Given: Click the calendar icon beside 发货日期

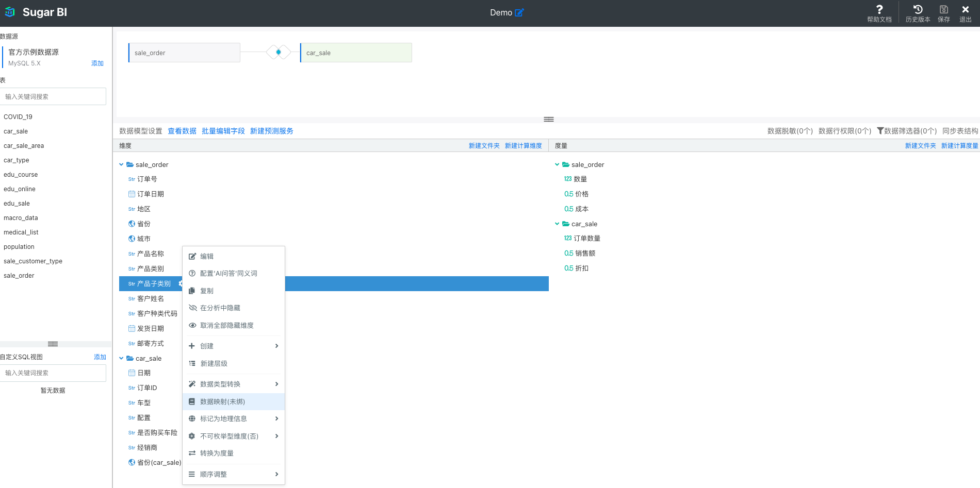Looking at the screenshot, I should (132, 328).
